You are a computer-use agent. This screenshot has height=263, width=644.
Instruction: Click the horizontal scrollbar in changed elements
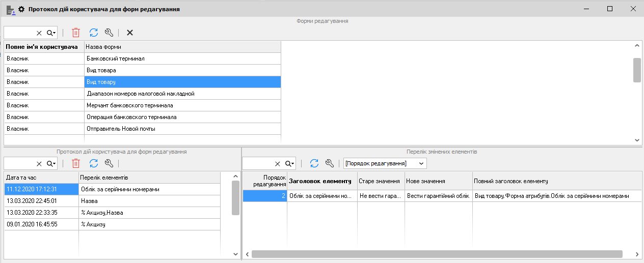tap(436, 254)
